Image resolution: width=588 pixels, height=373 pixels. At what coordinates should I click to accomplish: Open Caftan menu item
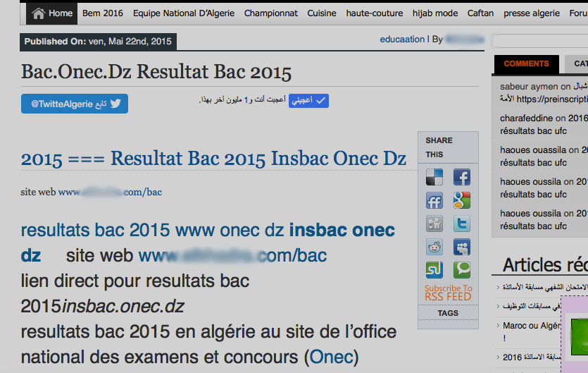pyautogui.click(x=480, y=13)
